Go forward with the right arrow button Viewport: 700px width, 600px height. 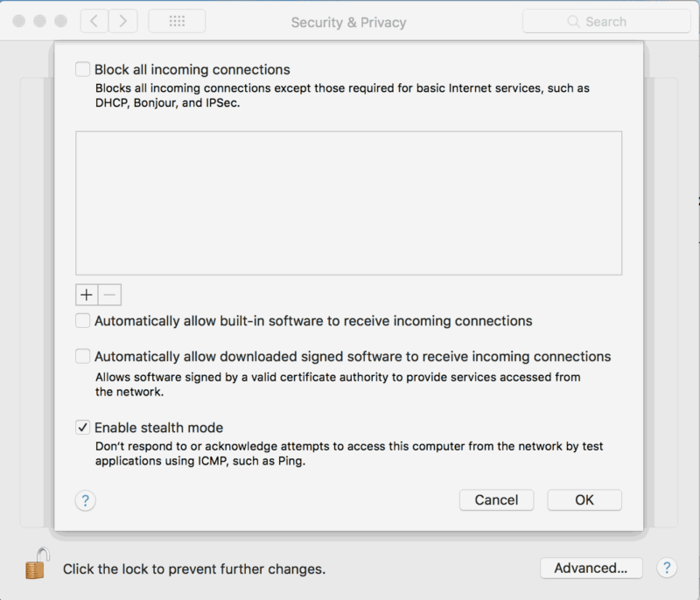[122, 21]
